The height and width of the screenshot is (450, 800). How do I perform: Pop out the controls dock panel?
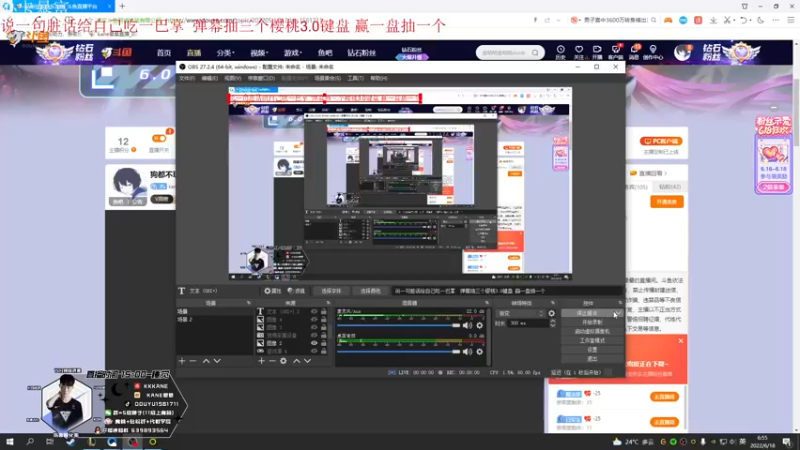[x=620, y=303]
